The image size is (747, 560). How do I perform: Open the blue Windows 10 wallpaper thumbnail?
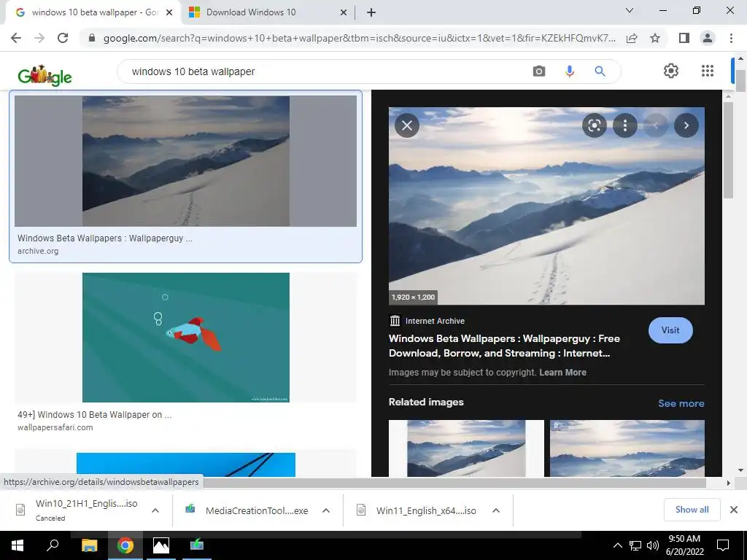(186, 464)
